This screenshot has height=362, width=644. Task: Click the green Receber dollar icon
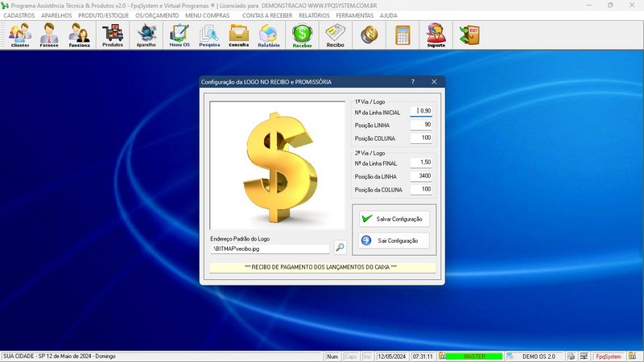coord(303,35)
